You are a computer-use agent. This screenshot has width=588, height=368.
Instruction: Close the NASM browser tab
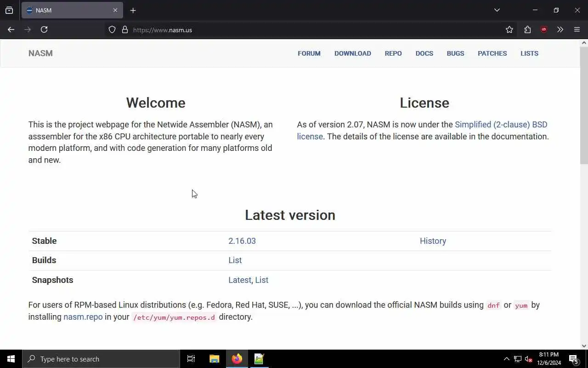click(115, 10)
